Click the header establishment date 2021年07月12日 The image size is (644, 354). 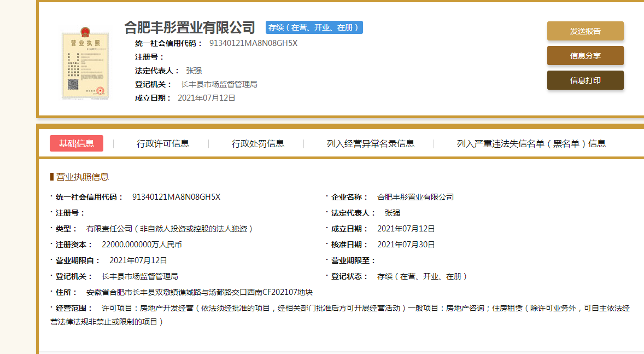click(206, 98)
